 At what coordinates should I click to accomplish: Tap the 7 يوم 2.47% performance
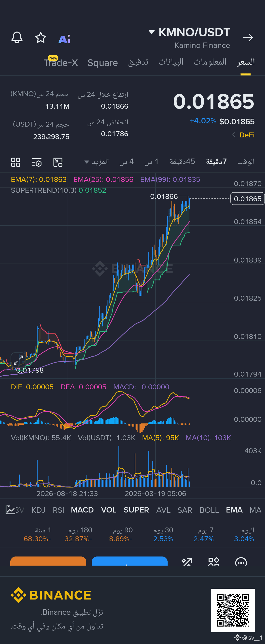(x=204, y=534)
